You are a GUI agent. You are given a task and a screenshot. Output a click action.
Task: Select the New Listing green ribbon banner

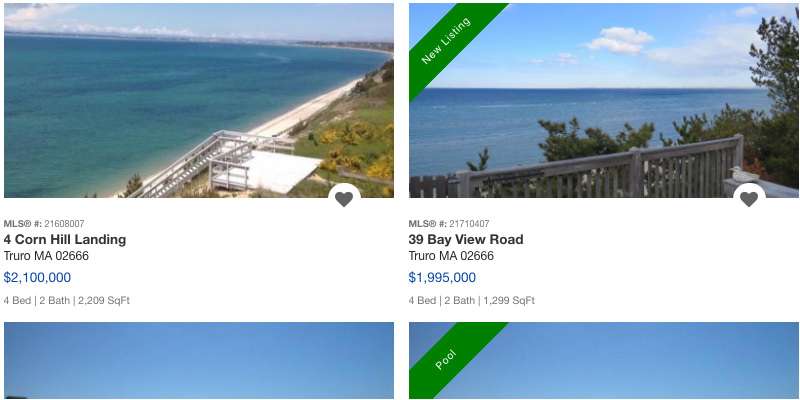[x=446, y=41]
